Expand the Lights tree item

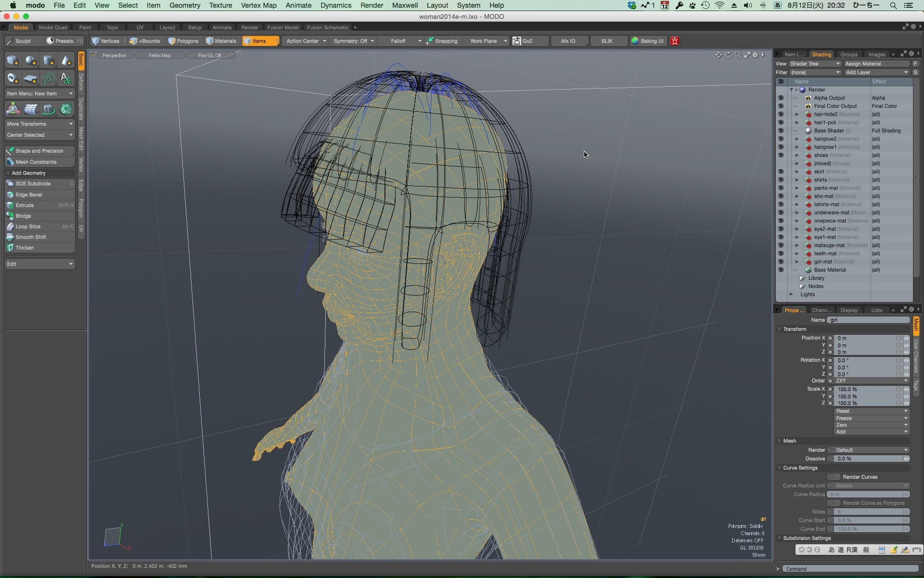point(791,294)
